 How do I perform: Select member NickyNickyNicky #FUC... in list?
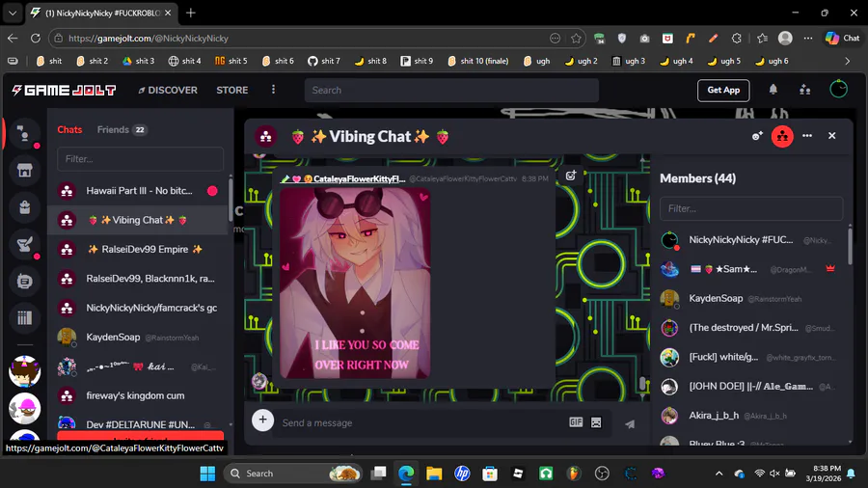751,239
